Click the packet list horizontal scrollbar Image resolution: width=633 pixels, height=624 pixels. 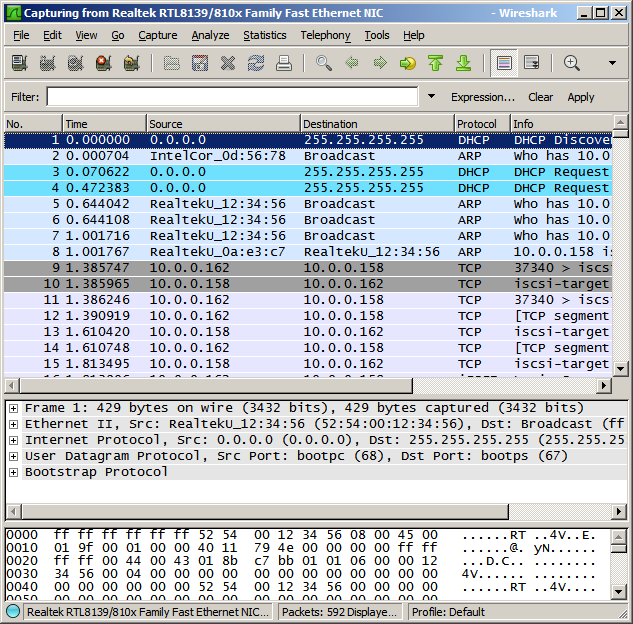pos(300,386)
